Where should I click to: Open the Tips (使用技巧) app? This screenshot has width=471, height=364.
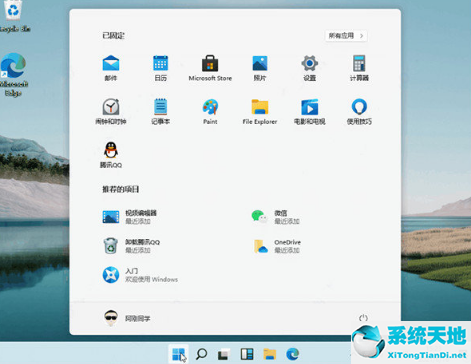(x=359, y=111)
